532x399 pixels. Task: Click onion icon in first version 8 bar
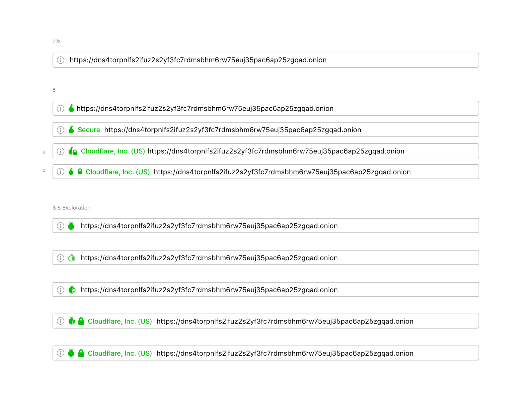71,108
